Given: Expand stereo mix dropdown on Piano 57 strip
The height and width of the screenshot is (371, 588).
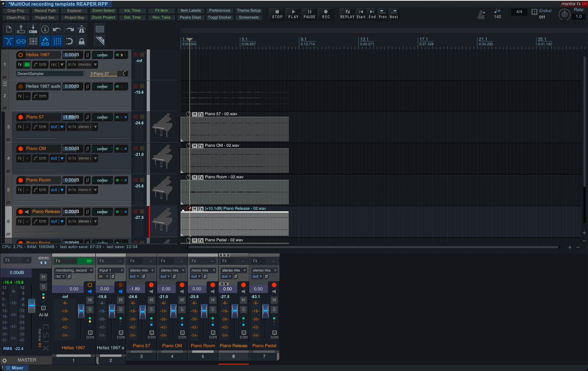Looking at the screenshot, I should pos(153,270).
